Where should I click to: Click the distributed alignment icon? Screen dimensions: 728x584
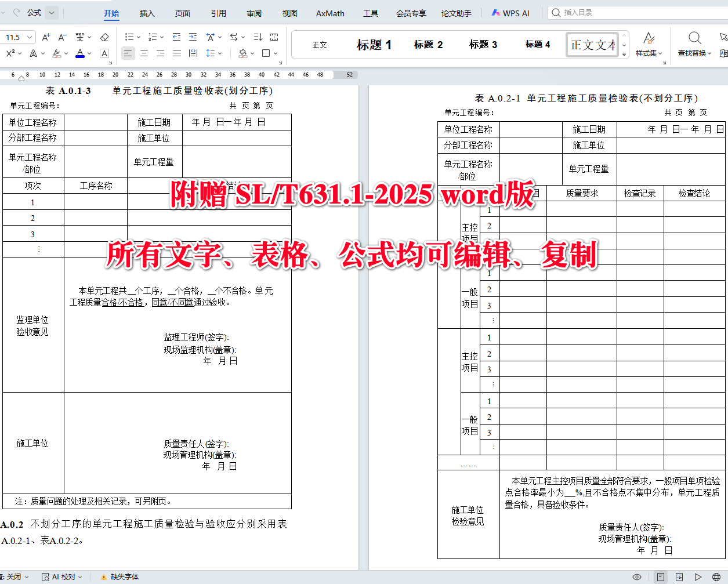tap(193, 53)
